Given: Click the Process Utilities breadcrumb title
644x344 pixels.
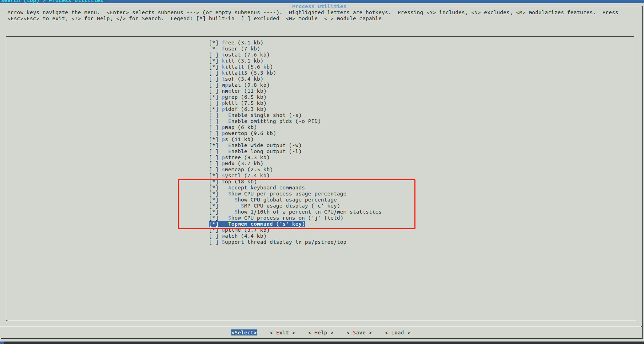Looking at the screenshot, I should (319, 6).
